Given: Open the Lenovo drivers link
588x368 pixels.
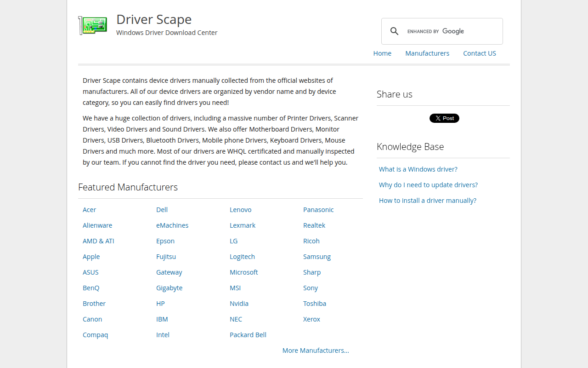Looking at the screenshot, I should click(x=240, y=210).
